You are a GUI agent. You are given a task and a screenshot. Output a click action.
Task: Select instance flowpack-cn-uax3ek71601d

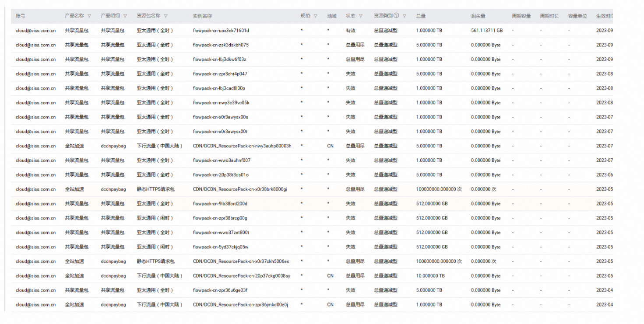[221, 31]
